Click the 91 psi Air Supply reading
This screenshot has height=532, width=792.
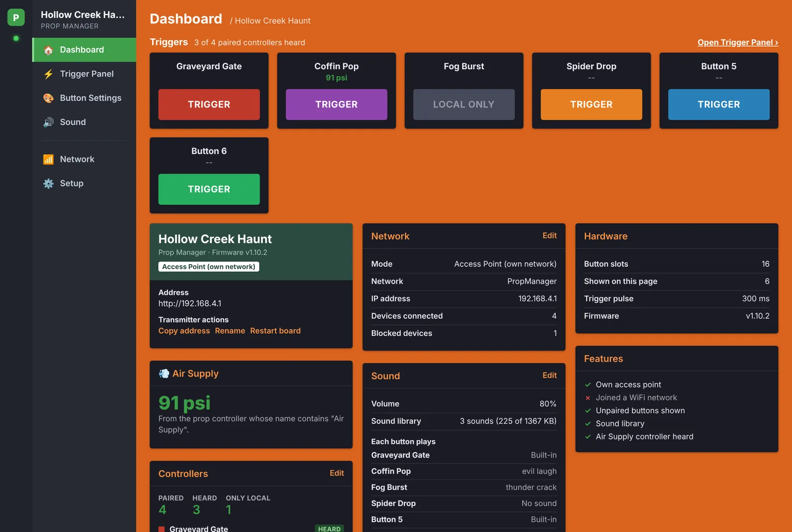[x=184, y=403]
